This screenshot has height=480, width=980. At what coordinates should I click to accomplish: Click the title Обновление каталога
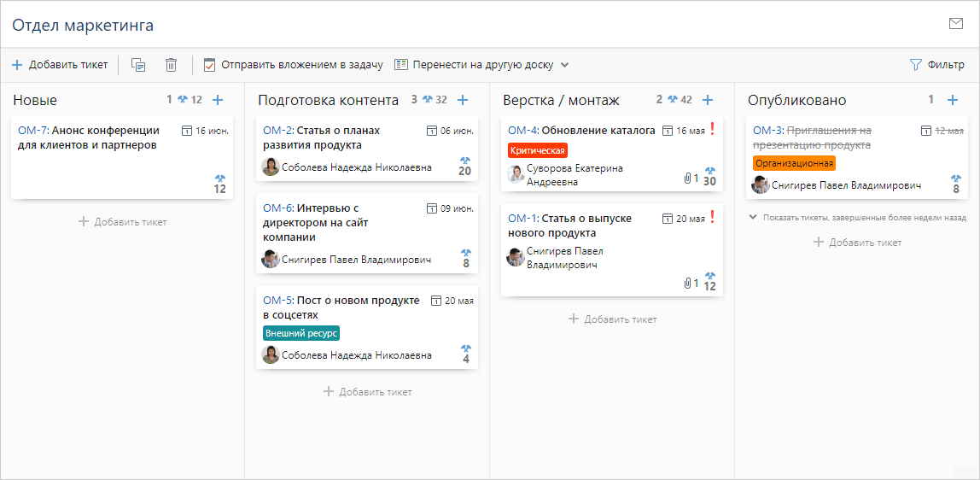pyautogui.click(x=598, y=131)
